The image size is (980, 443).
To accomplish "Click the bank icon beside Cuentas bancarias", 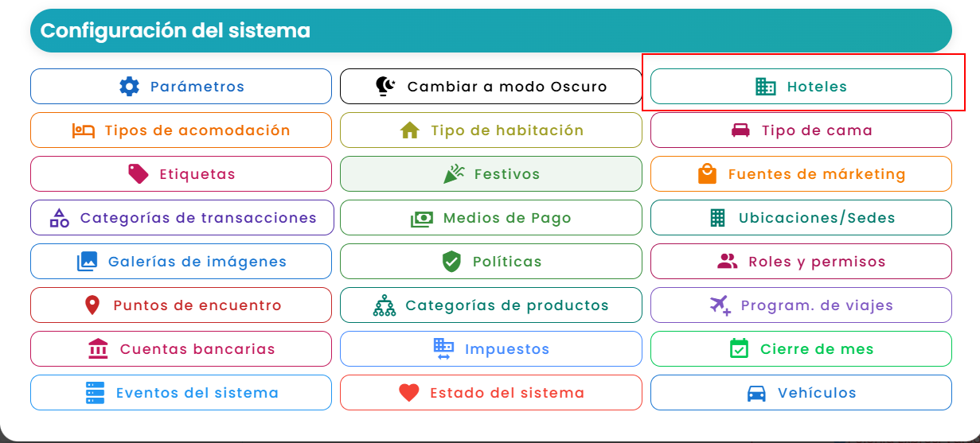I will coord(98,349).
